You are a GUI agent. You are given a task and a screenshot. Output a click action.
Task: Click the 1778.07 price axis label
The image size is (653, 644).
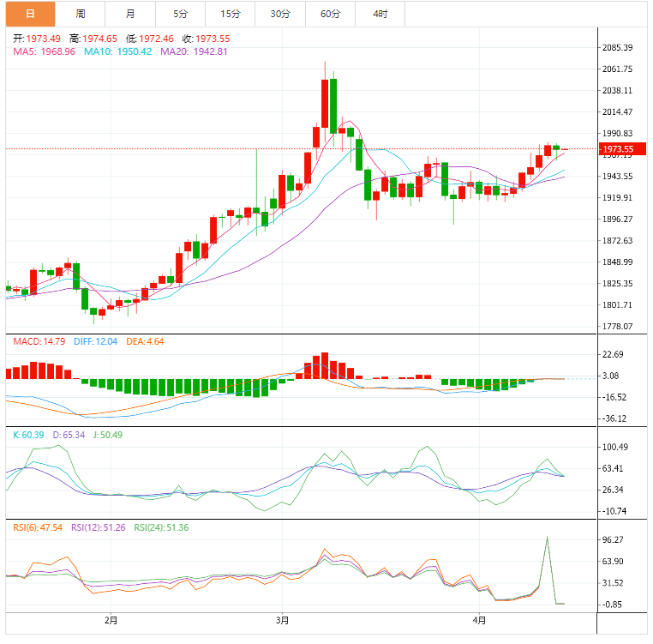(x=618, y=327)
